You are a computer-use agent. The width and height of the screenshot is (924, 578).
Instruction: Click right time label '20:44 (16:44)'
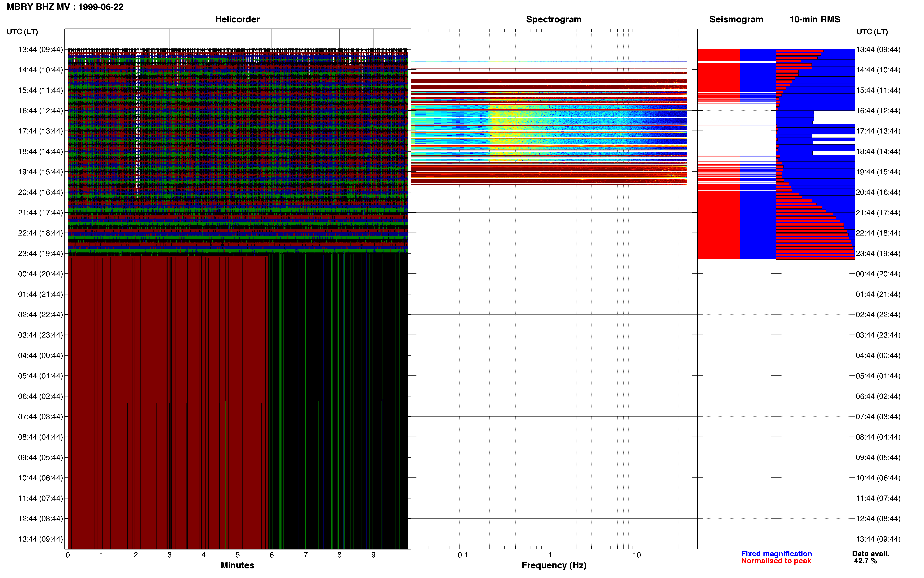coord(878,192)
